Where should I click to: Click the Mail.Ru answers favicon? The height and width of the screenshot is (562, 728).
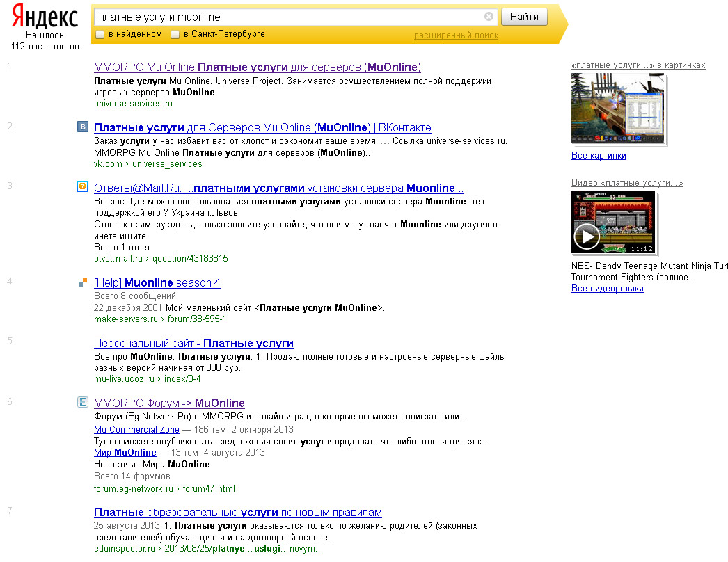(82, 186)
